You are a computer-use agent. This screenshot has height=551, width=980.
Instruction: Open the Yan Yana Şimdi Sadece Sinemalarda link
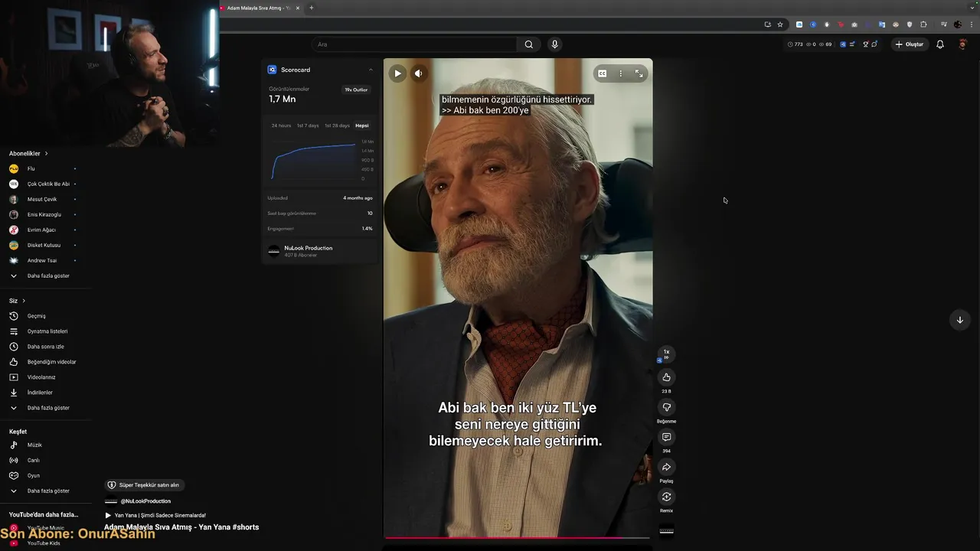click(155, 515)
